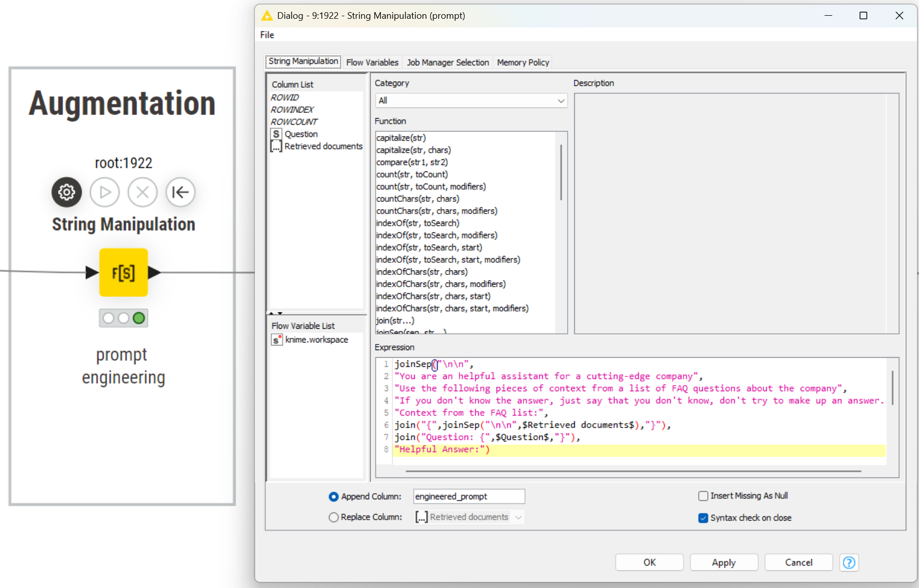Image resolution: width=919 pixels, height=588 pixels.
Task: Click expression line 2 "You are an helpful assistant"
Action: point(549,376)
